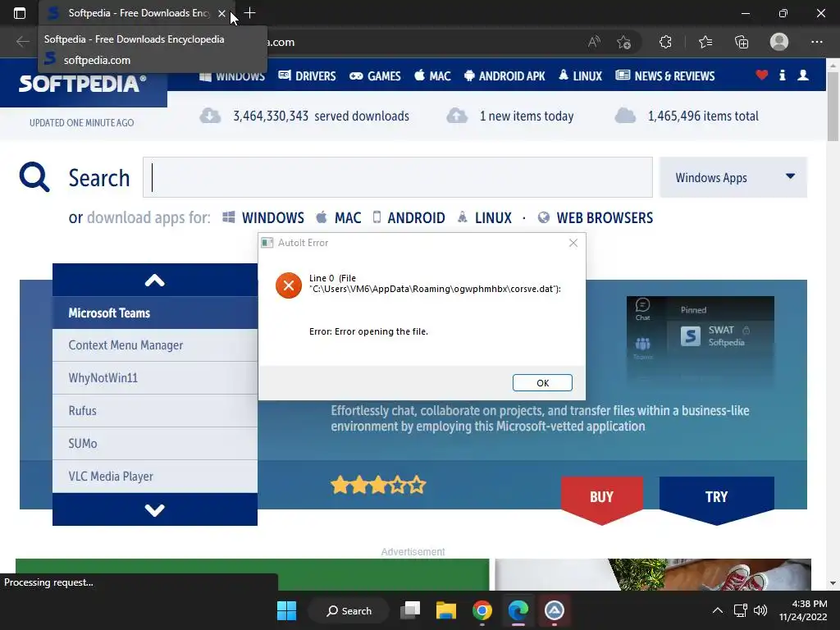This screenshot has height=630, width=840.
Task: Follow the WINDOWS download apps link
Action: tap(263, 217)
